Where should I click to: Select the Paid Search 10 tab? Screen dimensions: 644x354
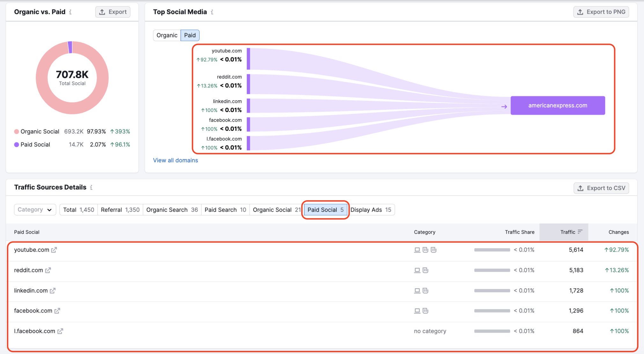coord(225,210)
